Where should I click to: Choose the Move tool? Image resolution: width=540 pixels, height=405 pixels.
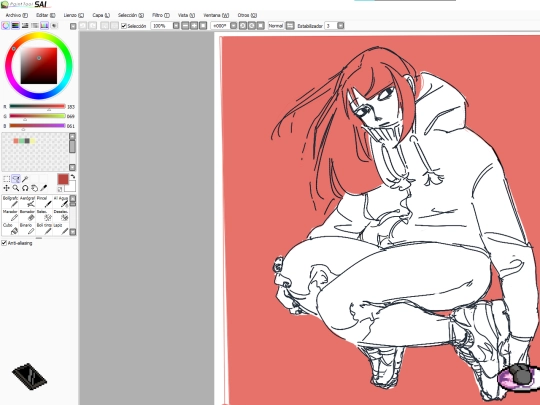pyautogui.click(x=7, y=188)
